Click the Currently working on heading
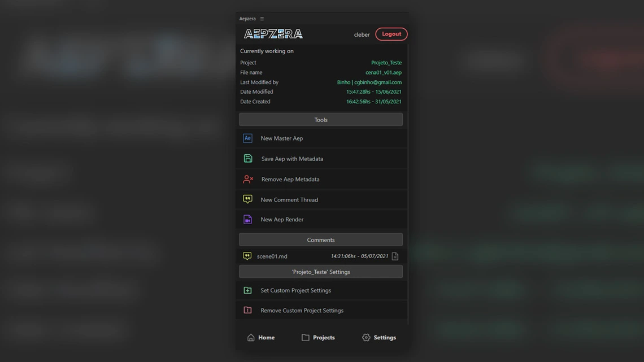The image size is (644, 362). pyautogui.click(x=267, y=51)
